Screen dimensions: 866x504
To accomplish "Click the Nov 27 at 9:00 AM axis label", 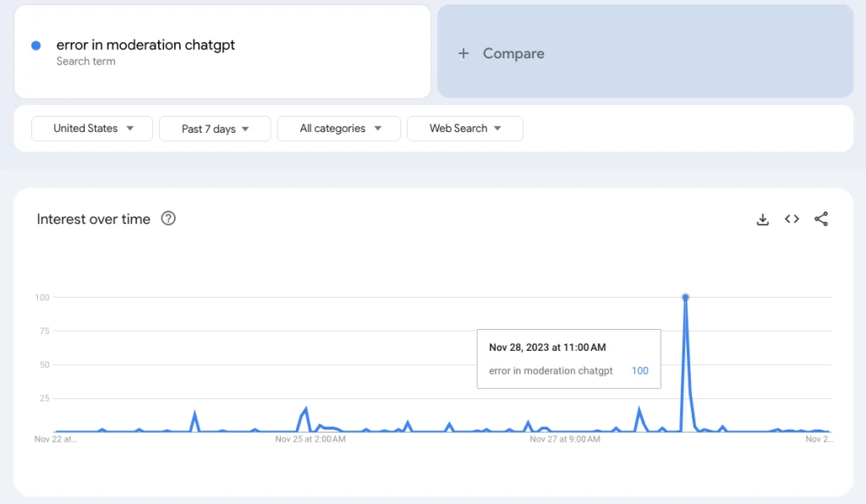I will [564, 440].
